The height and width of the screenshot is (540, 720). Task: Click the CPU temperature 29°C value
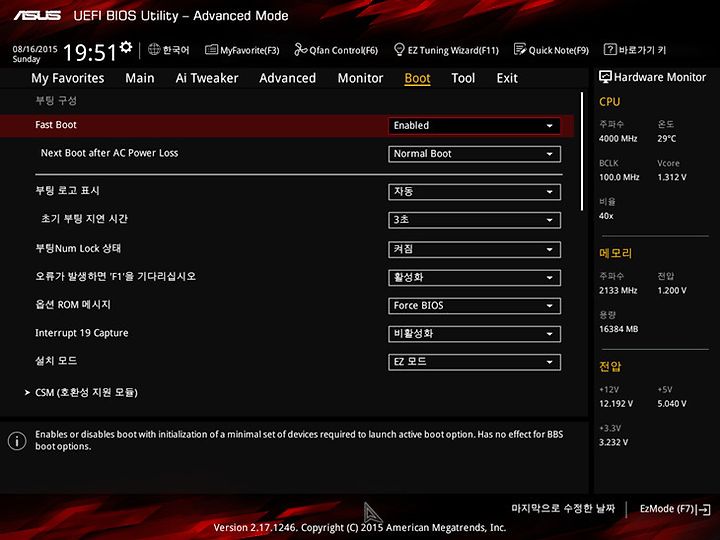click(666, 139)
